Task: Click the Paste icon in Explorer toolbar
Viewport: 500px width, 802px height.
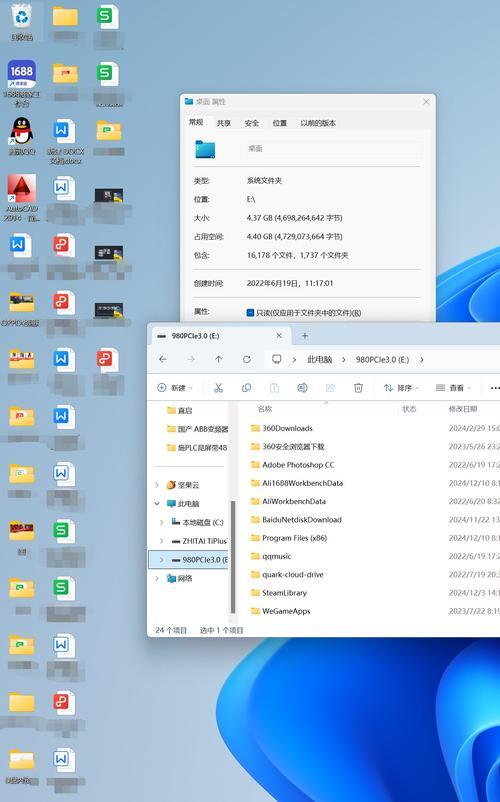Action: click(x=275, y=388)
